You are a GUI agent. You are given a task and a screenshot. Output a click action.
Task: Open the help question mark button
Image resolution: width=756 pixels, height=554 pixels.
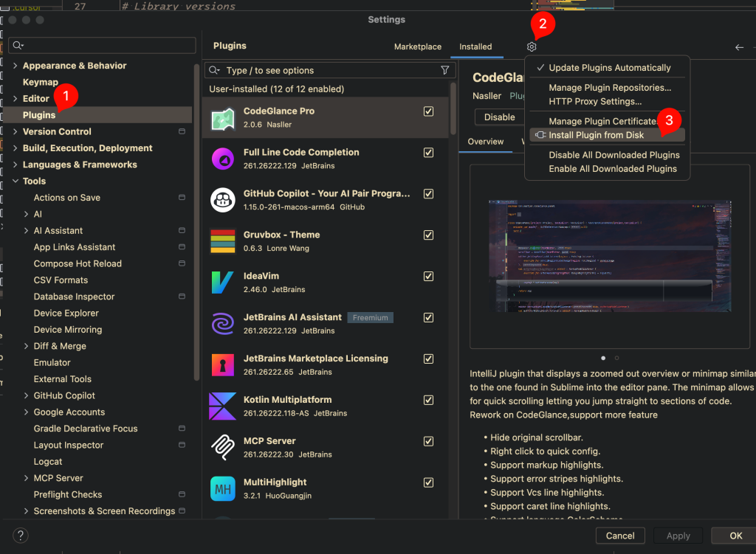click(x=20, y=536)
